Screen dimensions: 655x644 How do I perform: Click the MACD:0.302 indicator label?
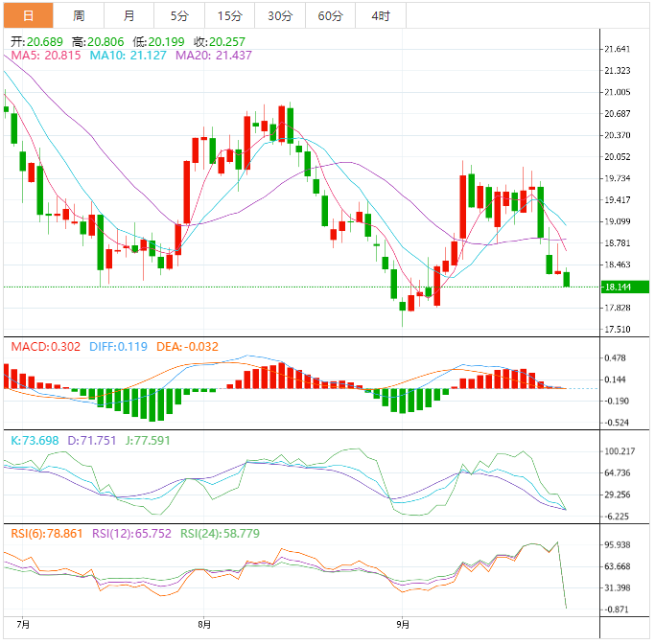pos(45,346)
